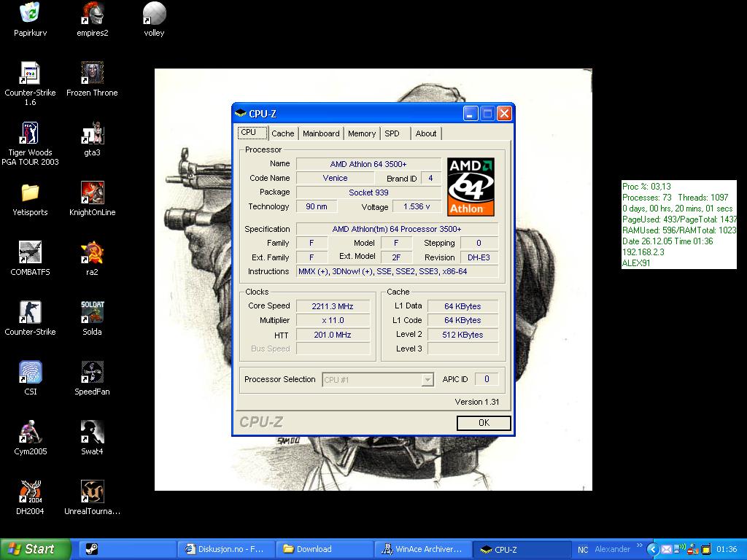Click the Steam icon in the taskbar
Viewport: 747px width, 560px height.
pos(91,549)
